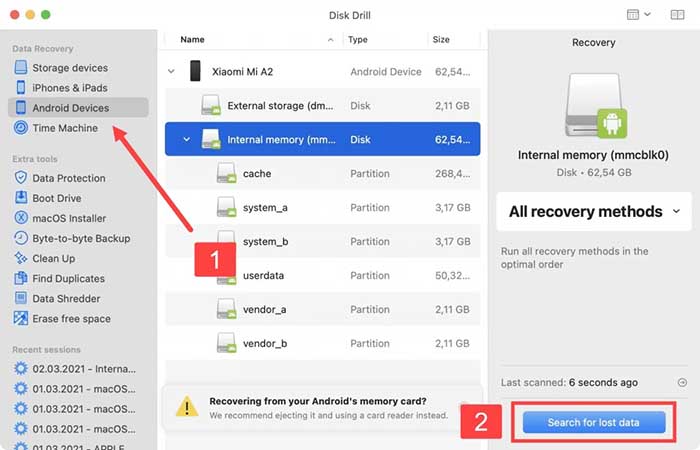Collapse the Xiaomi Mi A2 device tree
700x450 pixels.
pos(171,71)
